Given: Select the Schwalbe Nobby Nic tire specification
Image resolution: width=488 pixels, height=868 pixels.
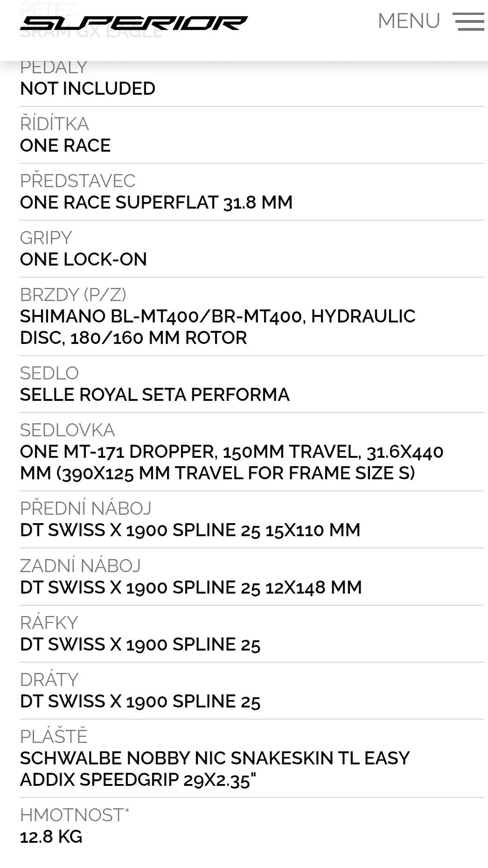Looking at the screenshot, I should [x=215, y=769].
